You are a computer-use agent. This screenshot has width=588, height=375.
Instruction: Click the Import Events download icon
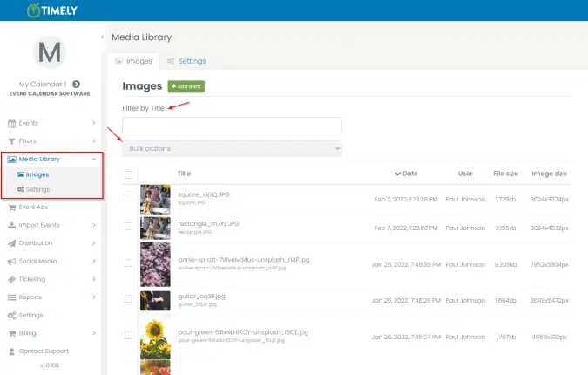(11, 225)
